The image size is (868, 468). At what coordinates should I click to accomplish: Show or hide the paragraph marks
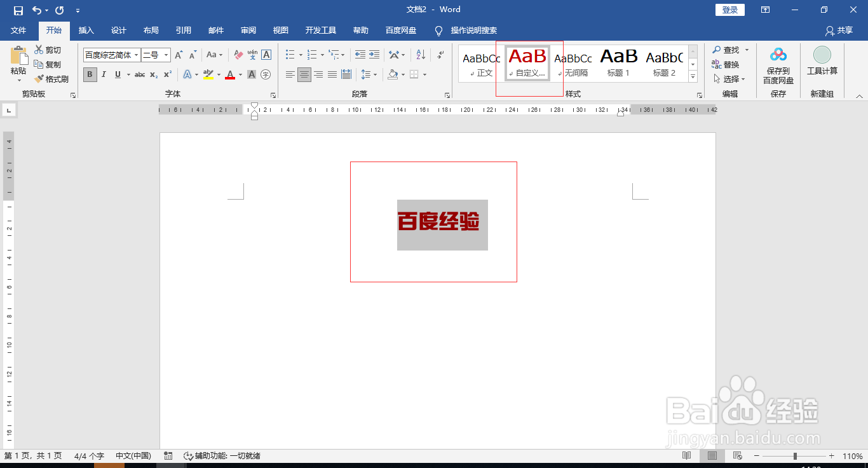440,55
